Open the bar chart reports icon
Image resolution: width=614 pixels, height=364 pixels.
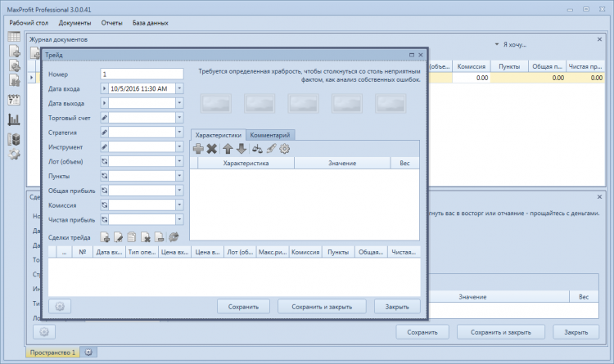pos(14,119)
